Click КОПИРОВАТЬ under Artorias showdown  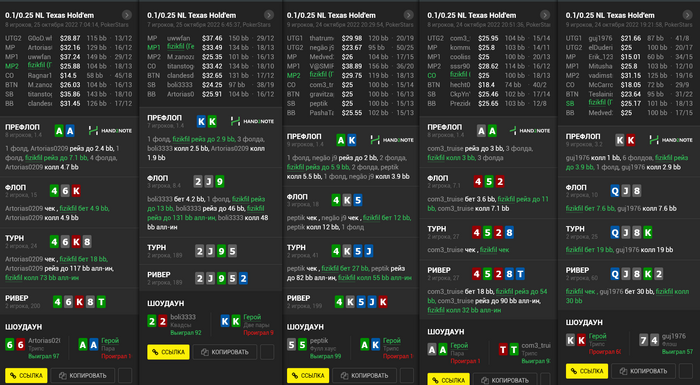tap(83, 376)
